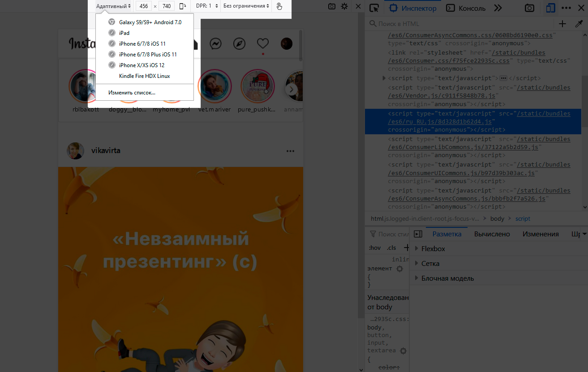Expand collapsed script node triangle

click(x=384, y=78)
